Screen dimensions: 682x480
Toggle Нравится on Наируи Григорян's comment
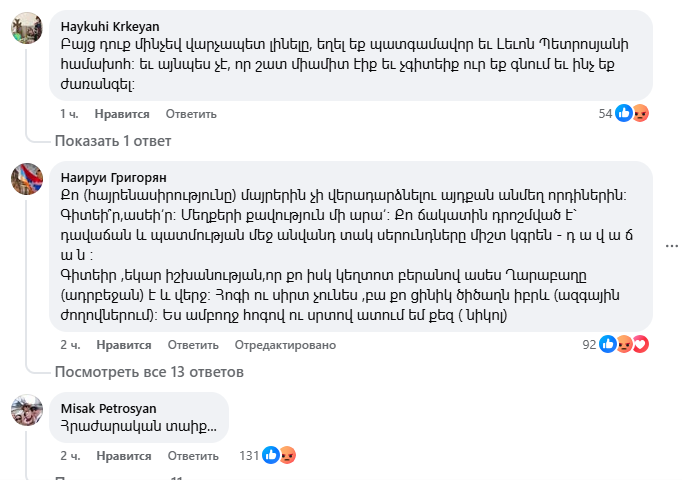pos(123,345)
